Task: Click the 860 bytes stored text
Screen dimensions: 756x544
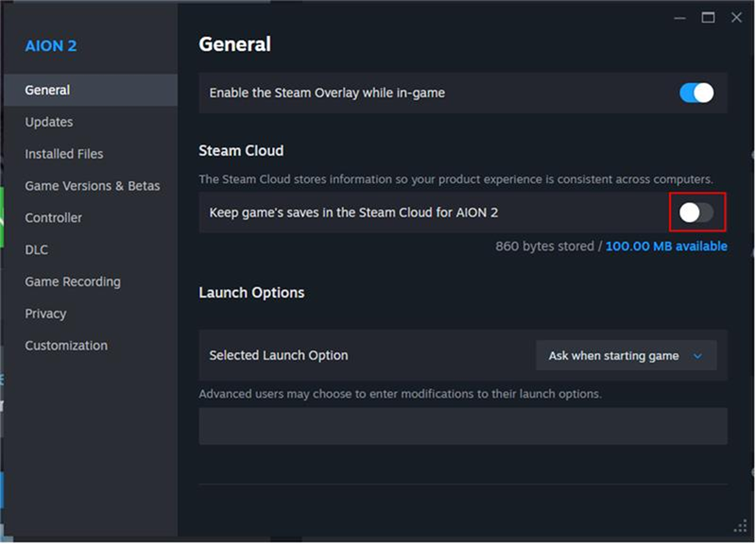Action: pos(545,246)
